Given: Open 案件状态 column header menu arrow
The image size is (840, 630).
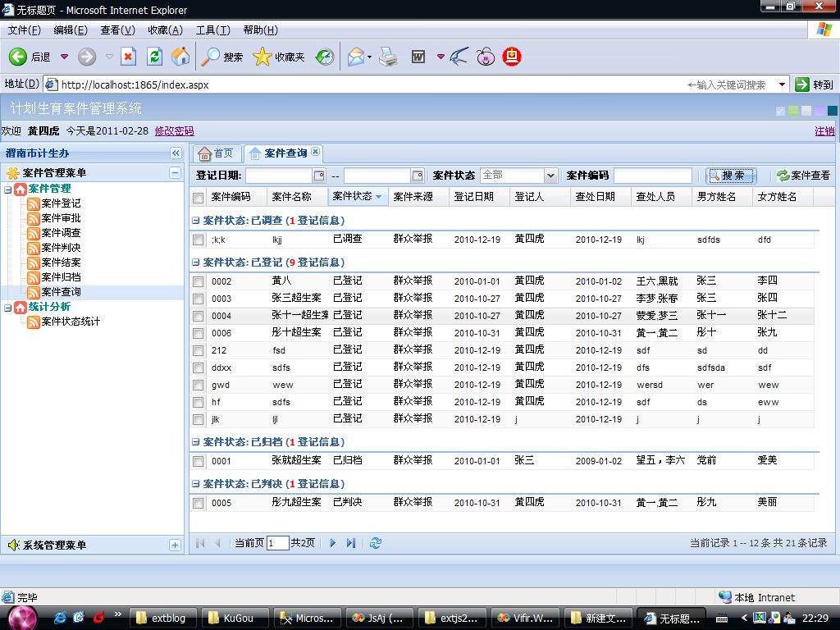Looking at the screenshot, I should [x=379, y=197].
